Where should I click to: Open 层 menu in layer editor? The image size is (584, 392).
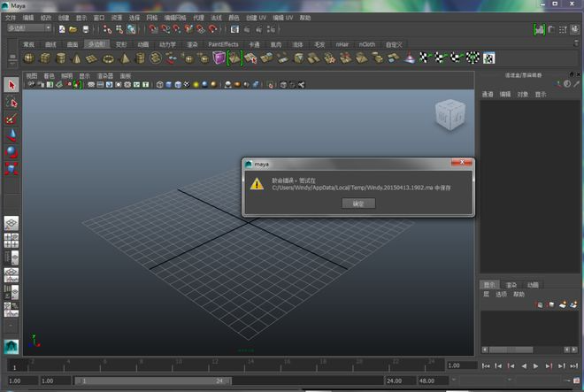[486, 295]
